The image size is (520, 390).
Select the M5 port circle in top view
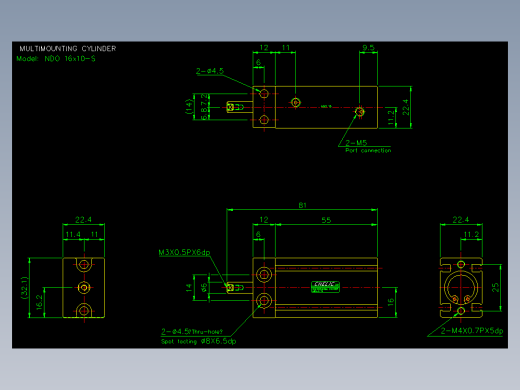pyautogui.click(x=360, y=112)
